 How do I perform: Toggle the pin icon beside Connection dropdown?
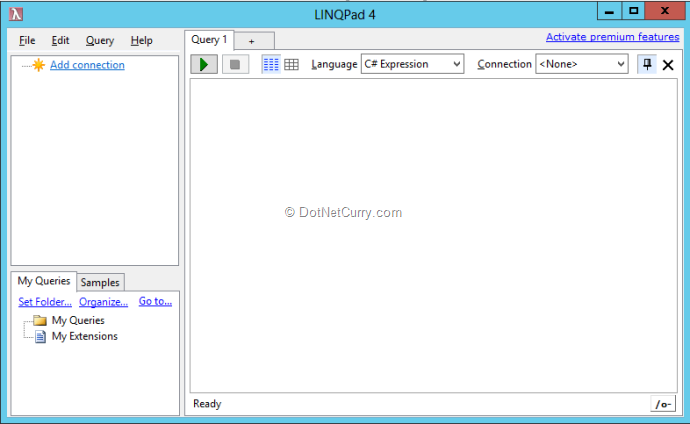pyautogui.click(x=647, y=64)
